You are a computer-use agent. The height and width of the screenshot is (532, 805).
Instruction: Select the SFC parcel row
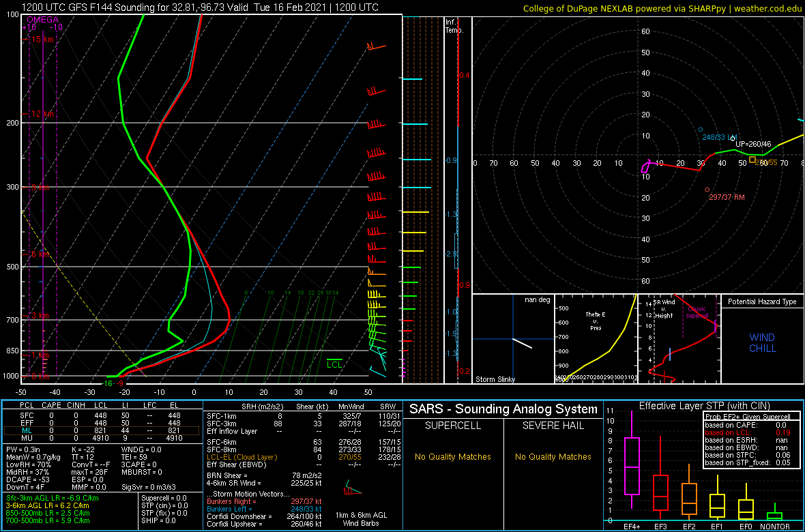click(102, 415)
